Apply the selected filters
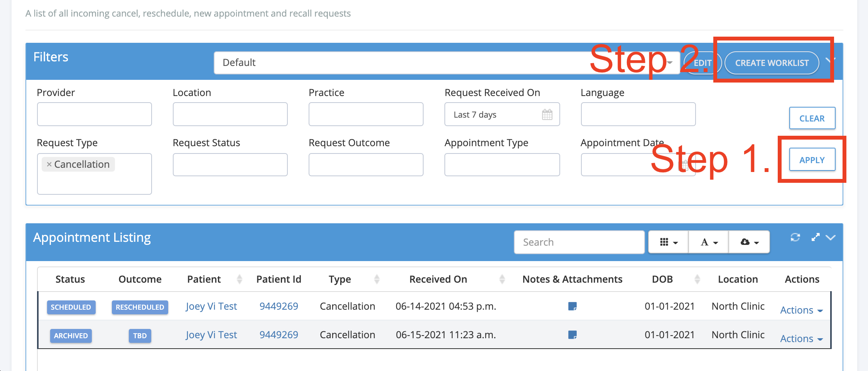The image size is (868, 371). [812, 159]
